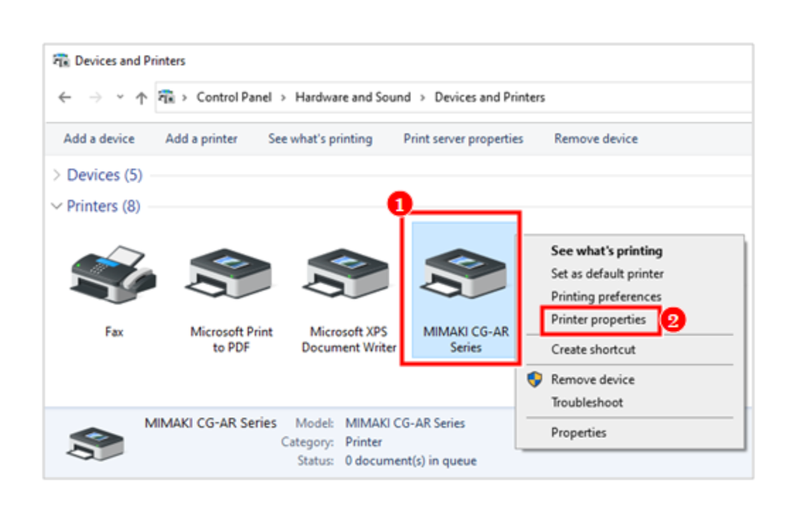This screenshot has width=812, height=516.
Task: Select the Fax printer icon
Action: 114,275
